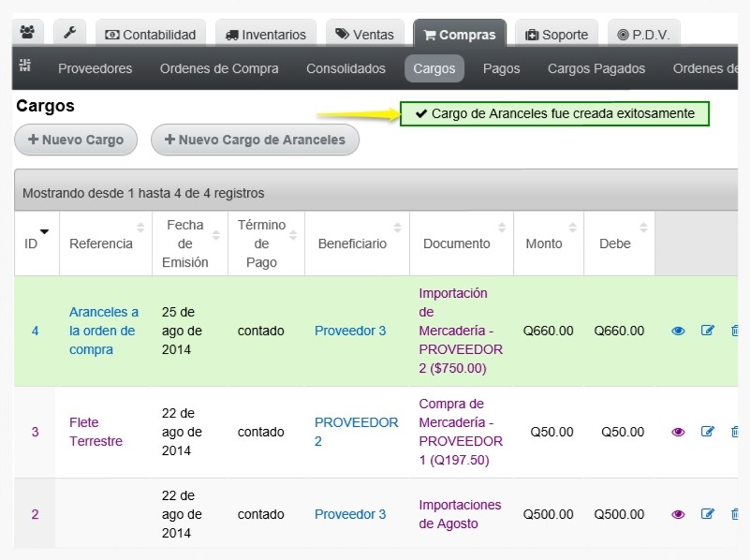This screenshot has width=750, height=560.
Task: Click Nuevo Cargo de Aranceles button
Action: point(255,140)
